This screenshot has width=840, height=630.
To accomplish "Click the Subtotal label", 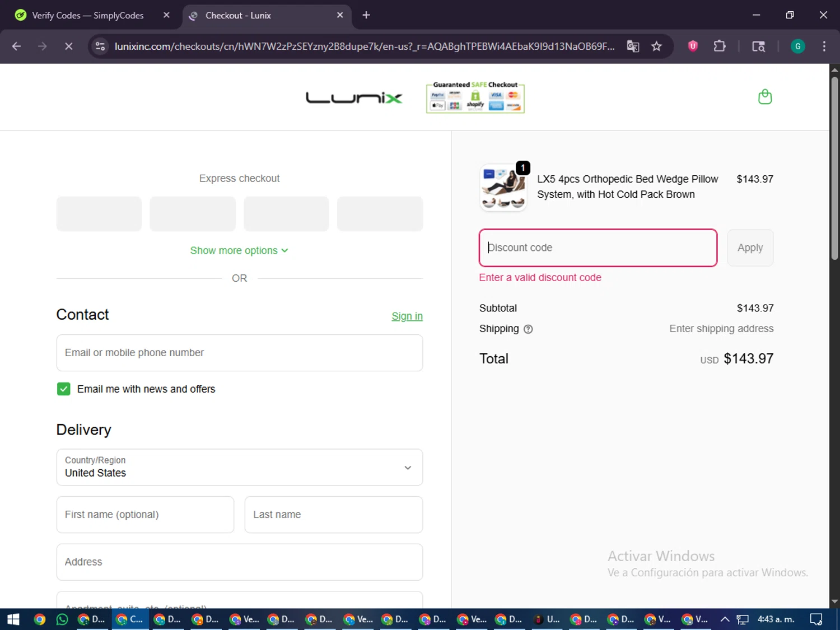I will (x=498, y=309).
